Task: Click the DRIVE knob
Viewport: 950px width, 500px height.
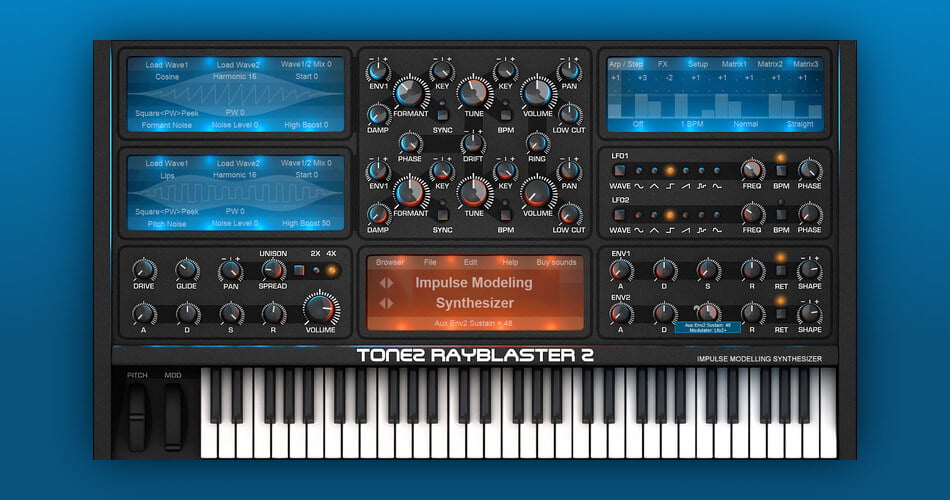Action: 144,270
